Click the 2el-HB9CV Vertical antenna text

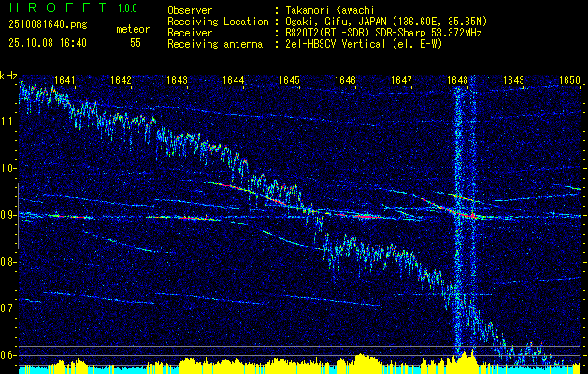pos(365,44)
